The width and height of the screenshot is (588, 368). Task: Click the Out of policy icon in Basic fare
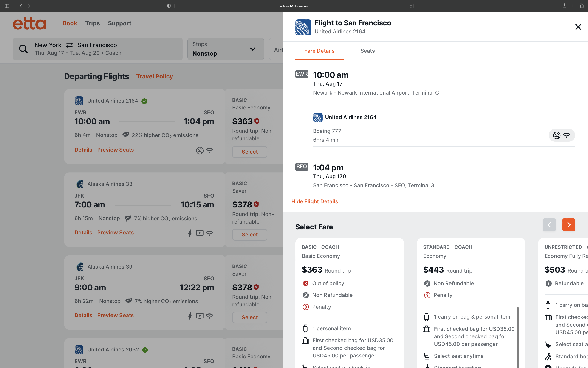click(306, 284)
